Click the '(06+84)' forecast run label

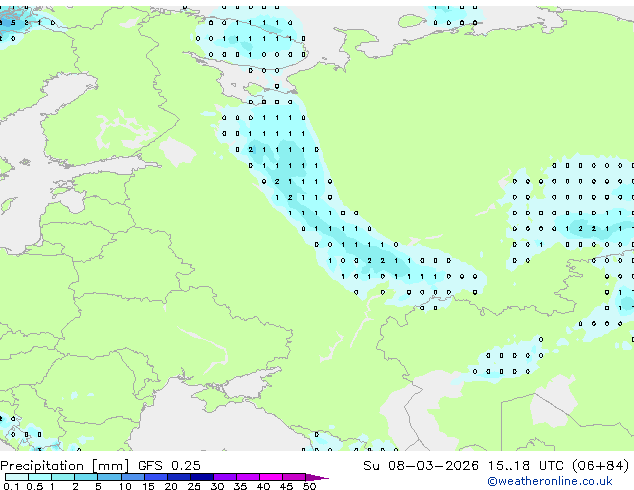point(600,466)
